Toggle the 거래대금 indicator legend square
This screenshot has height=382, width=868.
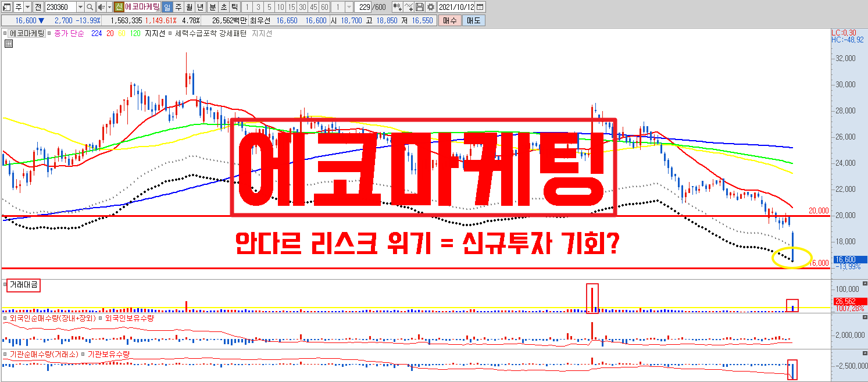[5, 285]
